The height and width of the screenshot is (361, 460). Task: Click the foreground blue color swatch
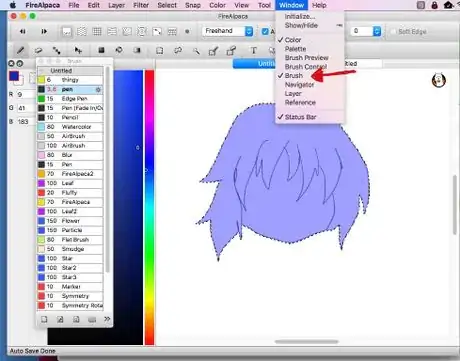coord(14,76)
